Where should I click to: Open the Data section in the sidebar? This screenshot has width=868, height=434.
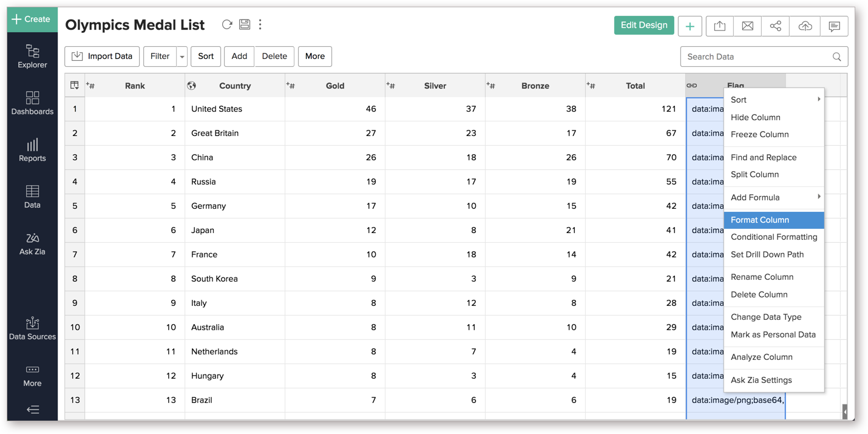point(32,197)
